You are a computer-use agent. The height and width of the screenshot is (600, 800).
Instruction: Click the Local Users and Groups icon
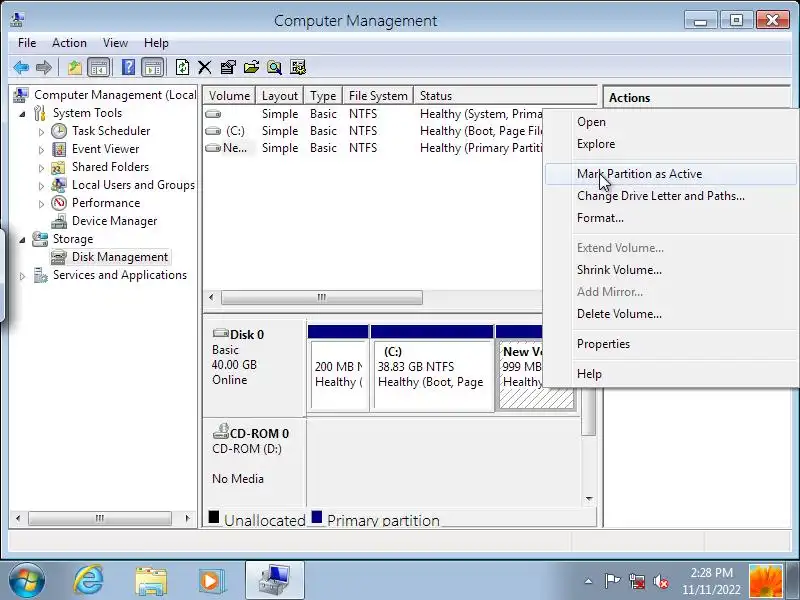59,185
